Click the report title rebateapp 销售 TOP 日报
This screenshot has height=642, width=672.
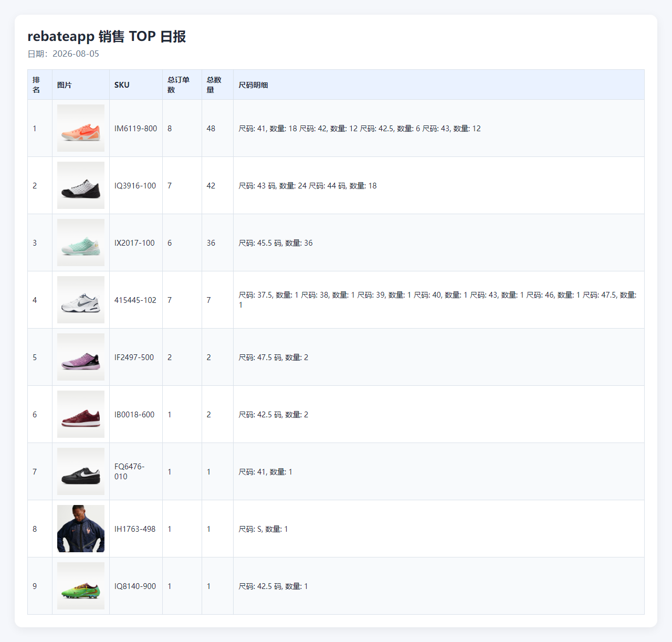point(107,36)
